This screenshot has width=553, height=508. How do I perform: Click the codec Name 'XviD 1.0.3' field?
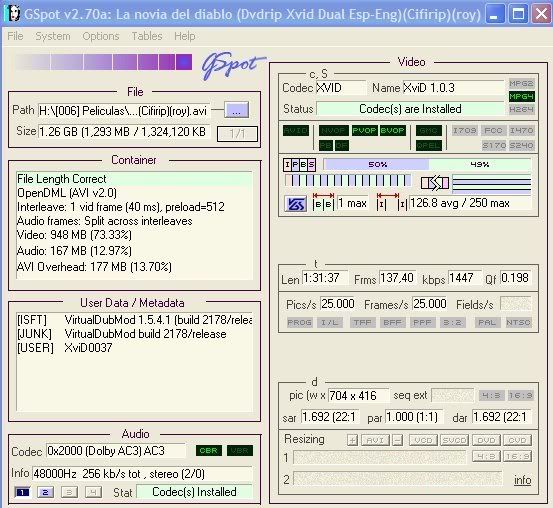[x=454, y=87]
